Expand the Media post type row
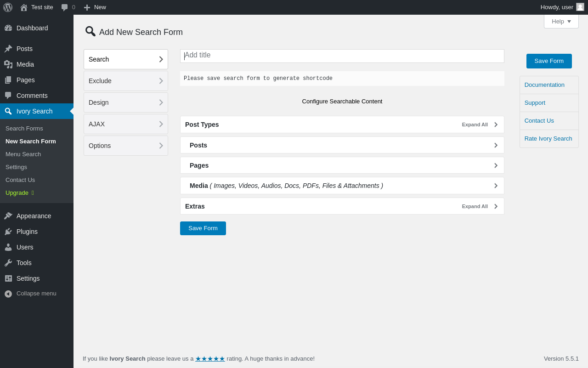Image resolution: width=588 pixels, height=368 pixels. tap(342, 186)
